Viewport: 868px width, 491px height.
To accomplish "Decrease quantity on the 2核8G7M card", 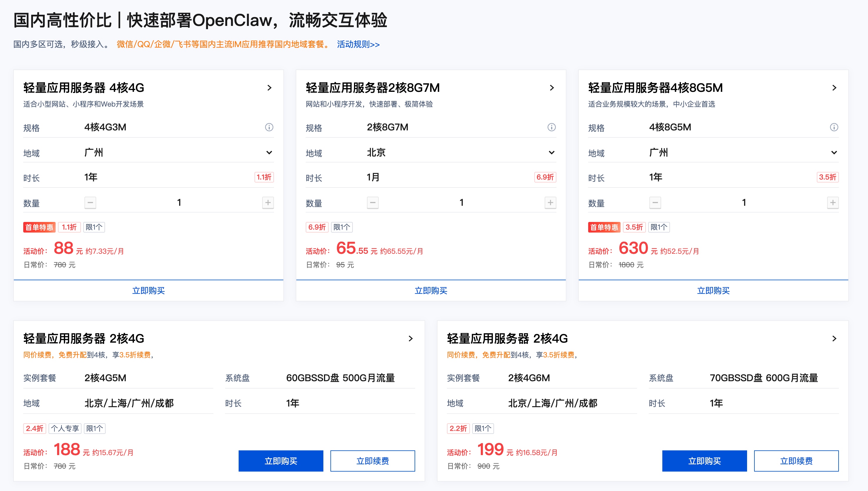I will pyautogui.click(x=373, y=203).
